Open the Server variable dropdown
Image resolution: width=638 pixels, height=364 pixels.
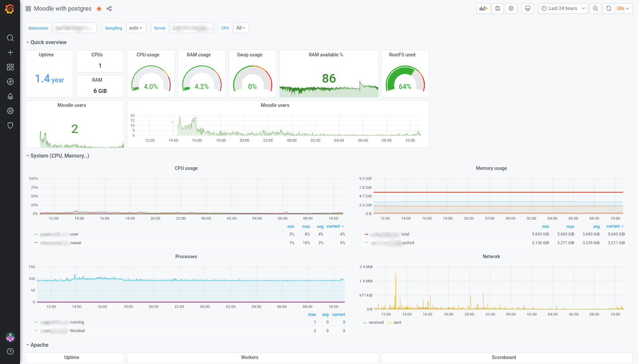click(191, 28)
